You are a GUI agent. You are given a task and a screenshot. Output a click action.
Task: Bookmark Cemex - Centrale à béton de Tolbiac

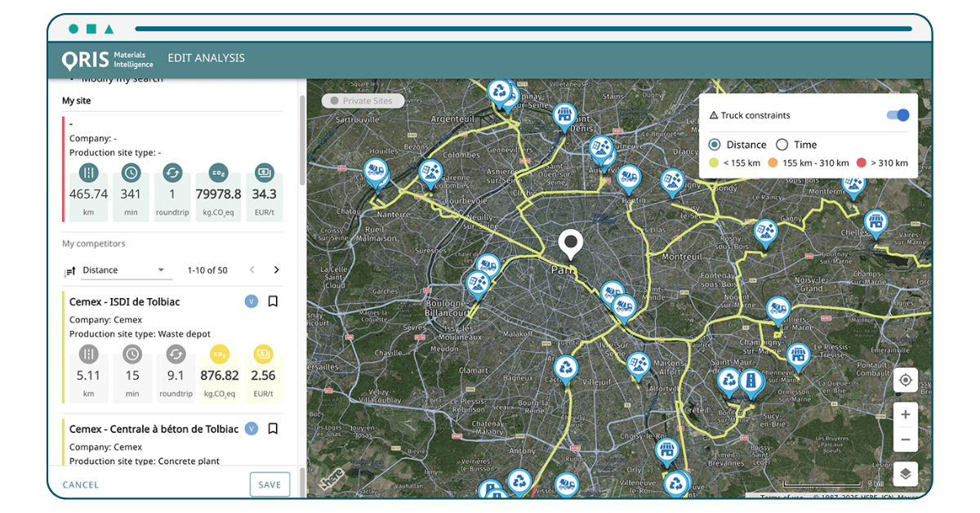coord(274,429)
